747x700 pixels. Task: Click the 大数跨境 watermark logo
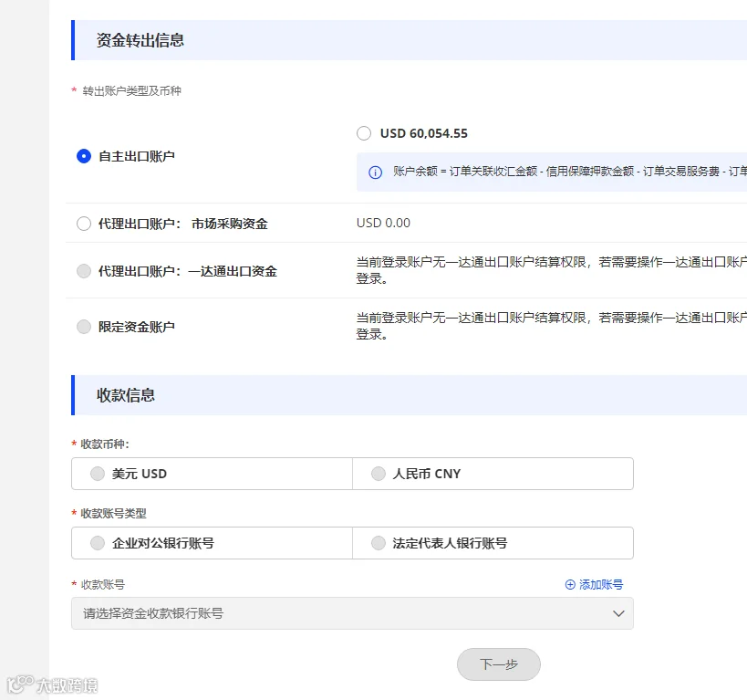click(52, 685)
